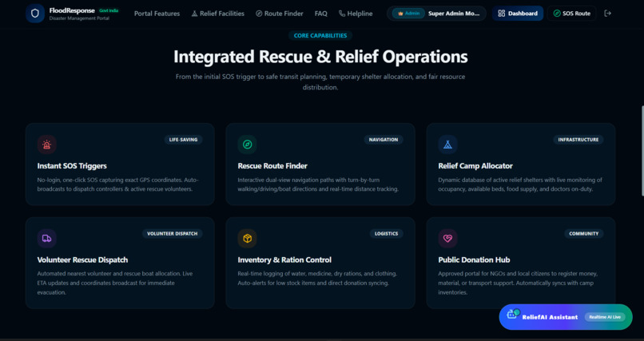The width and height of the screenshot is (644, 341).
Task: Click the red siren icon for SOS Triggers
Action: [47, 145]
